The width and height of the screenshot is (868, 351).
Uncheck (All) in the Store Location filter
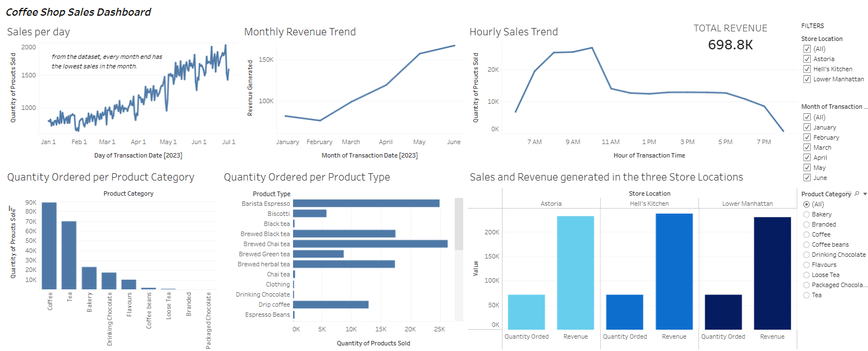coord(807,48)
